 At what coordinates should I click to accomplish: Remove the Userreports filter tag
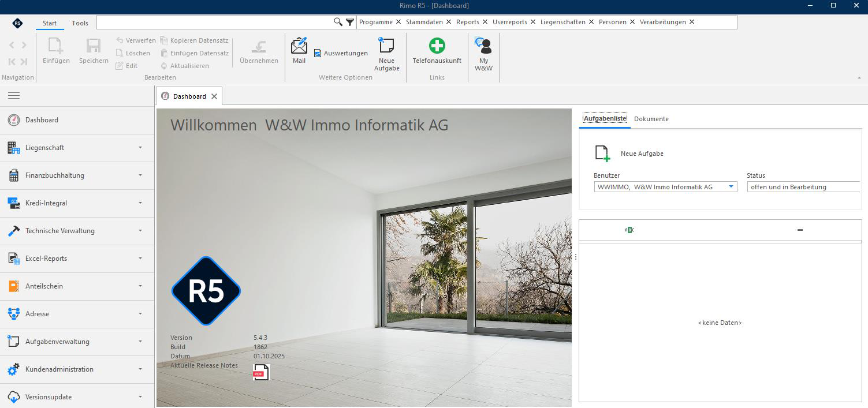click(533, 22)
